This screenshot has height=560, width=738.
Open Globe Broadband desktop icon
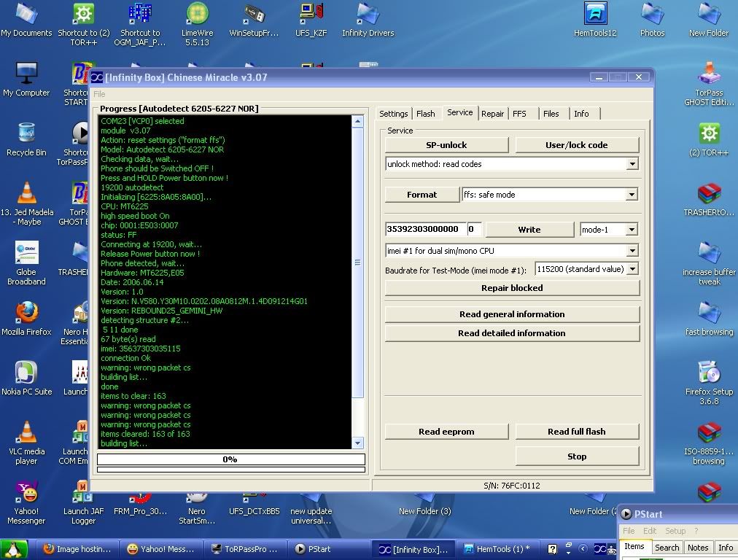[26, 263]
